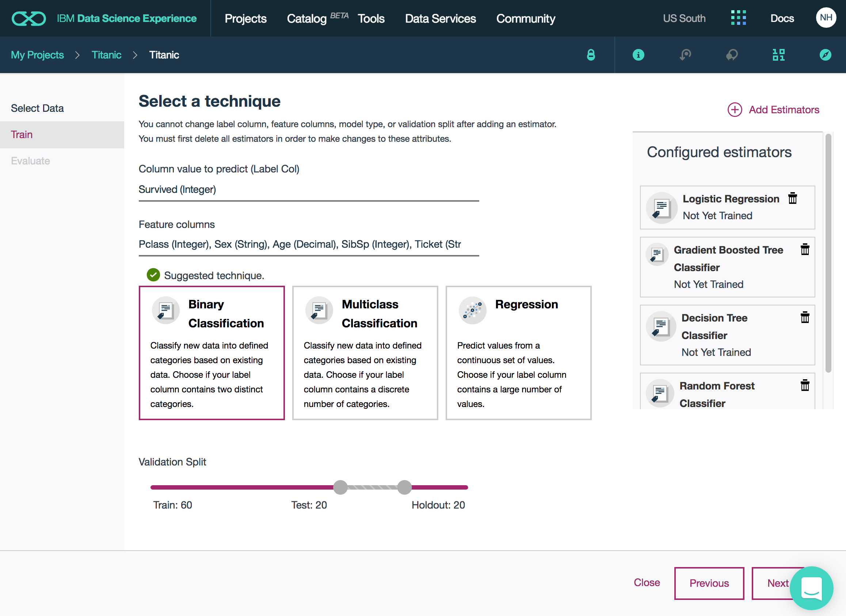This screenshot has height=616, width=846.
Task: Click the green suggested technique checkmark
Action: pos(153,275)
